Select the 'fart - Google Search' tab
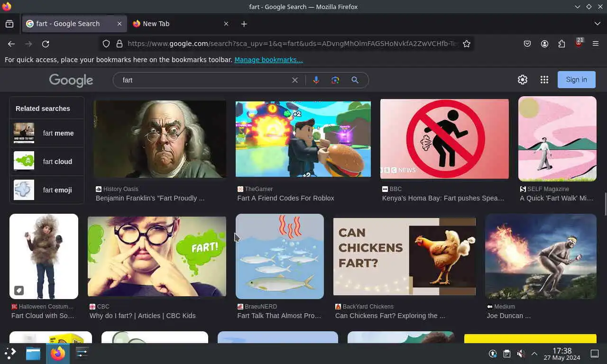Viewport: 607px width, 364px height. click(75, 24)
